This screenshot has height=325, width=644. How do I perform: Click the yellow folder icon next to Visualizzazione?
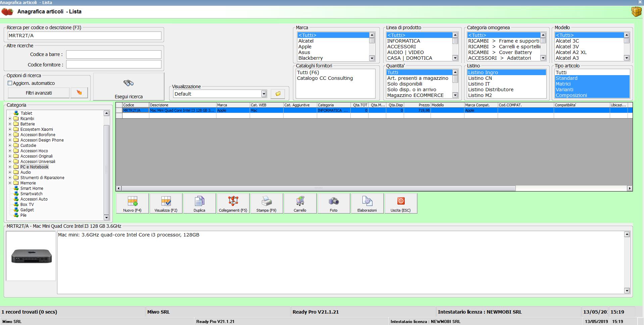[x=278, y=94]
